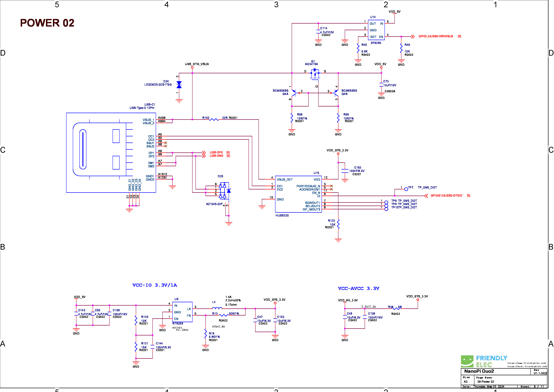The width and height of the screenshot is (554, 392).
Task: Click the TP7 test point circle
Action: tap(406, 189)
